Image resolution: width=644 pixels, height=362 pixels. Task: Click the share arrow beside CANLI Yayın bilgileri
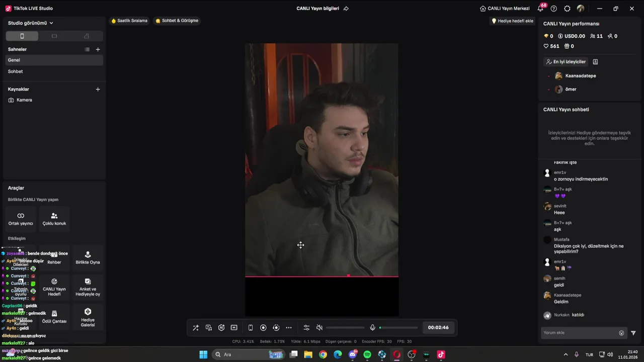(x=346, y=9)
